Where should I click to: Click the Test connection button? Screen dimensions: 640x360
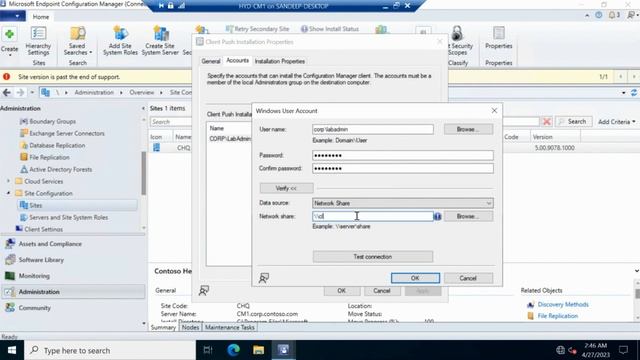[x=373, y=257]
